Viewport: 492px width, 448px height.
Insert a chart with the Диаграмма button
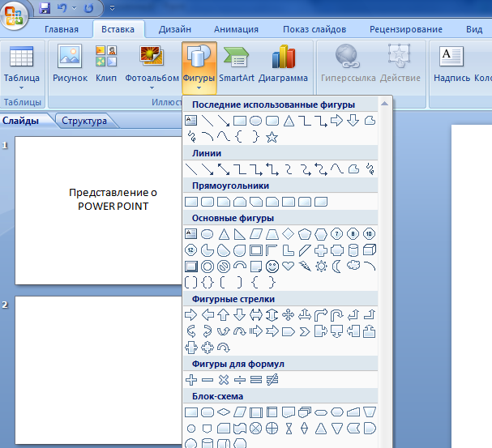(x=283, y=64)
